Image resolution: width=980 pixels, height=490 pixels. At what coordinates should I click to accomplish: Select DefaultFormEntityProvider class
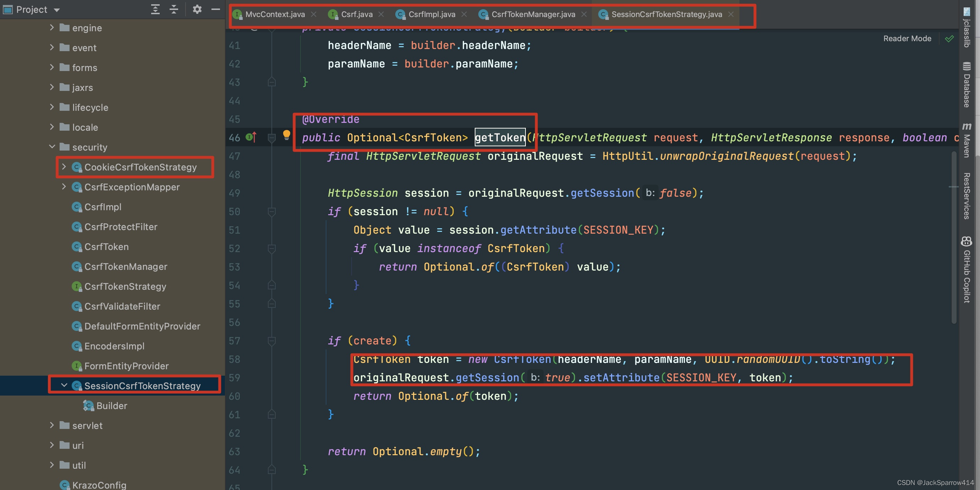[142, 326]
